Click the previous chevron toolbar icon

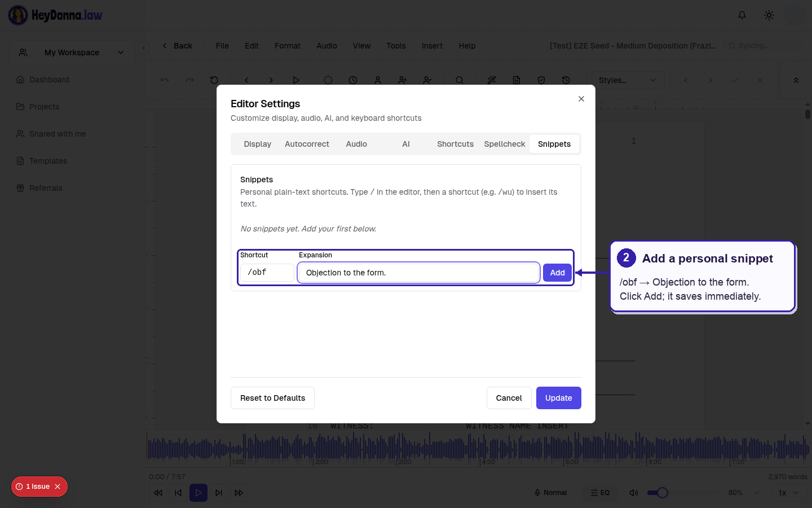(246, 80)
